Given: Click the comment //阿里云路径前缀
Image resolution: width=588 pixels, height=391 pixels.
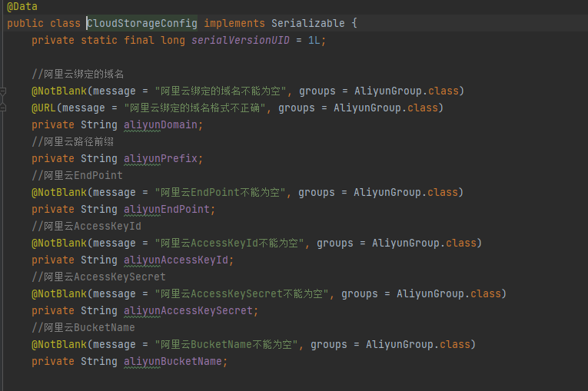Looking at the screenshot, I should [x=73, y=141].
